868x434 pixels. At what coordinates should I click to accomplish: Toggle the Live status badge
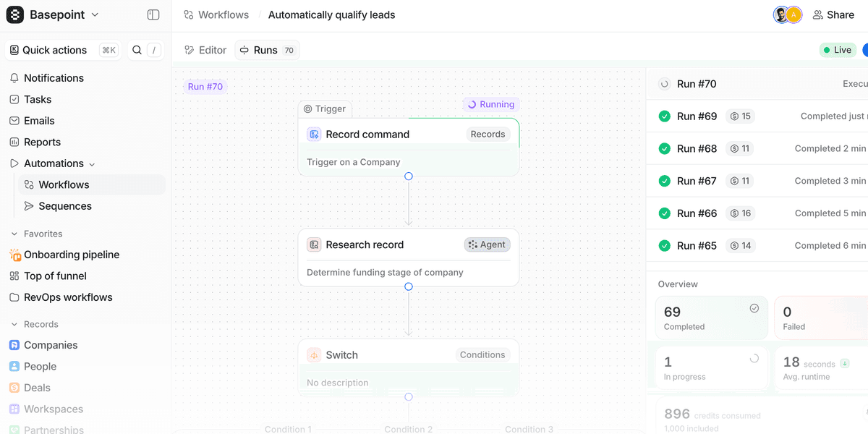click(837, 50)
